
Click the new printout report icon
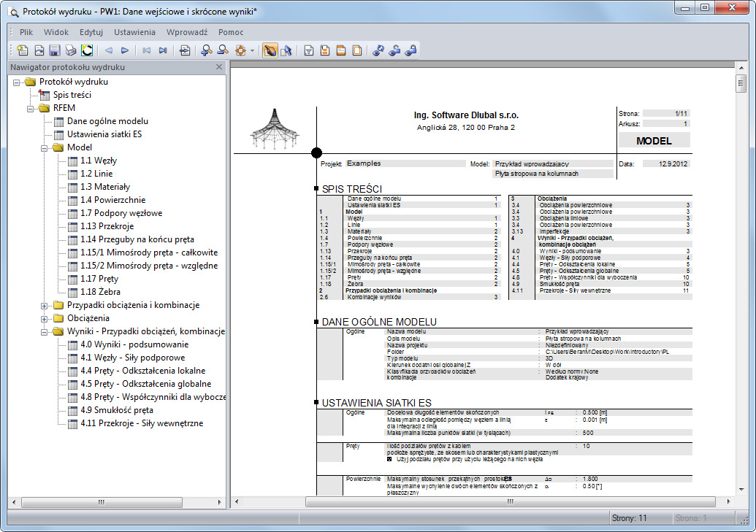click(x=23, y=50)
